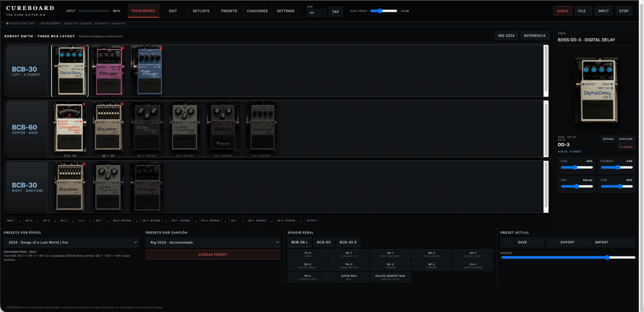
Task: Select the Digital Delay DD-3 pedal on BCB-30 Left
Action: tap(70, 71)
